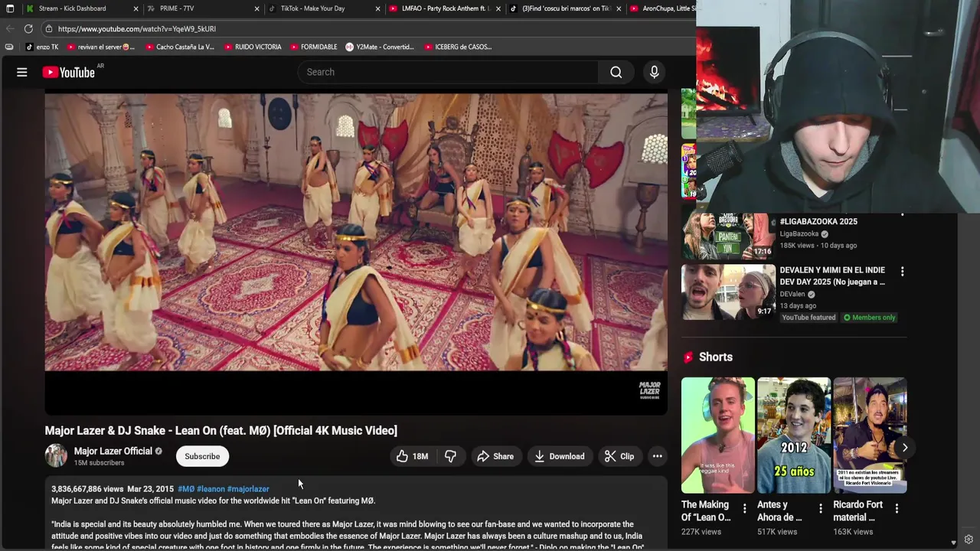Open Major Lazer Official channel avatar
This screenshot has height=551, width=980.
coord(56,455)
